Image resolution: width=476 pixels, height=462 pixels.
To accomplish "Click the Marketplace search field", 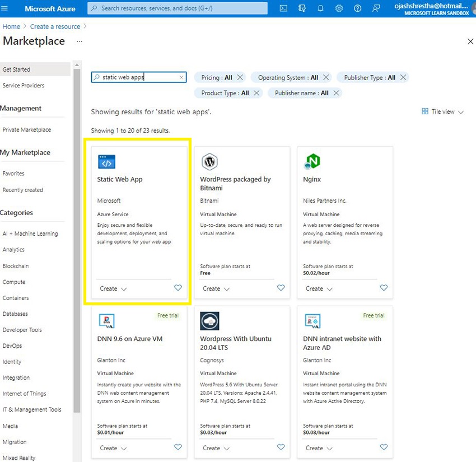I will pyautogui.click(x=139, y=77).
